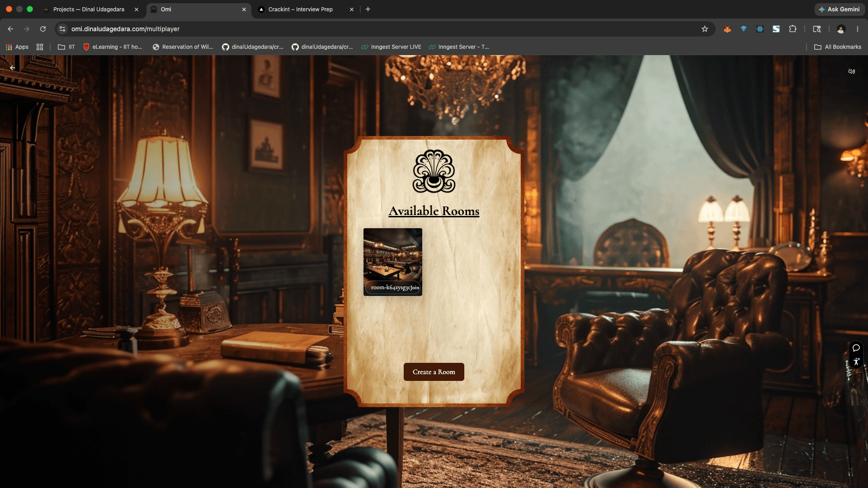Reload the current page
The image size is (868, 488).
pos(43,29)
